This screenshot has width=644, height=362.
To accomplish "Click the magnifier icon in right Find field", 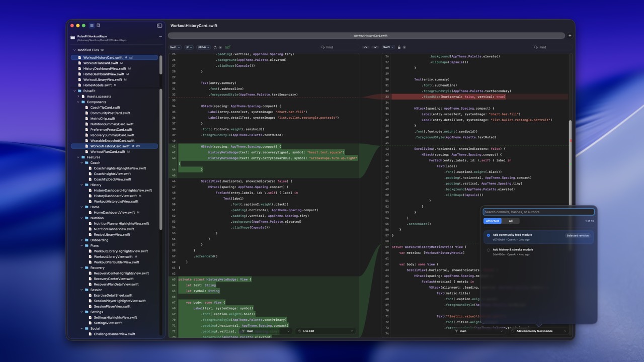I will click(536, 47).
